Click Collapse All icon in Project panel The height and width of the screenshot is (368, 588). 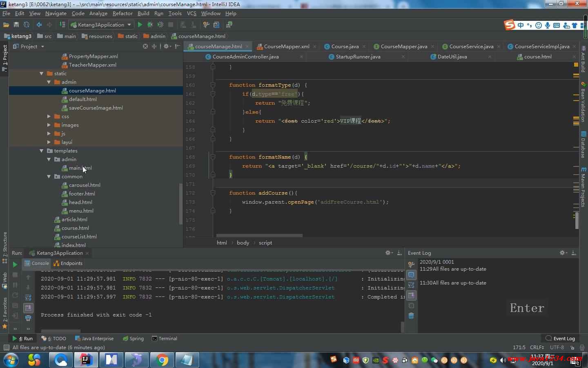point(154,47)
